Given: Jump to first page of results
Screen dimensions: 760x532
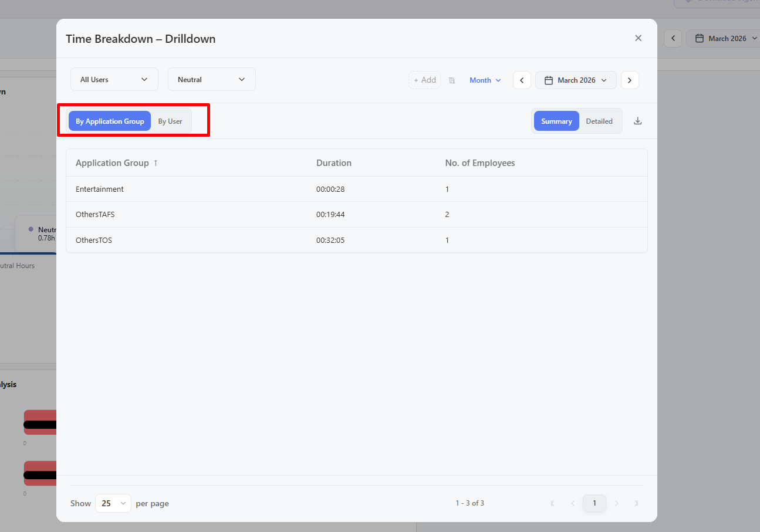Looking at the screenshot, I should tap(552, 503).
